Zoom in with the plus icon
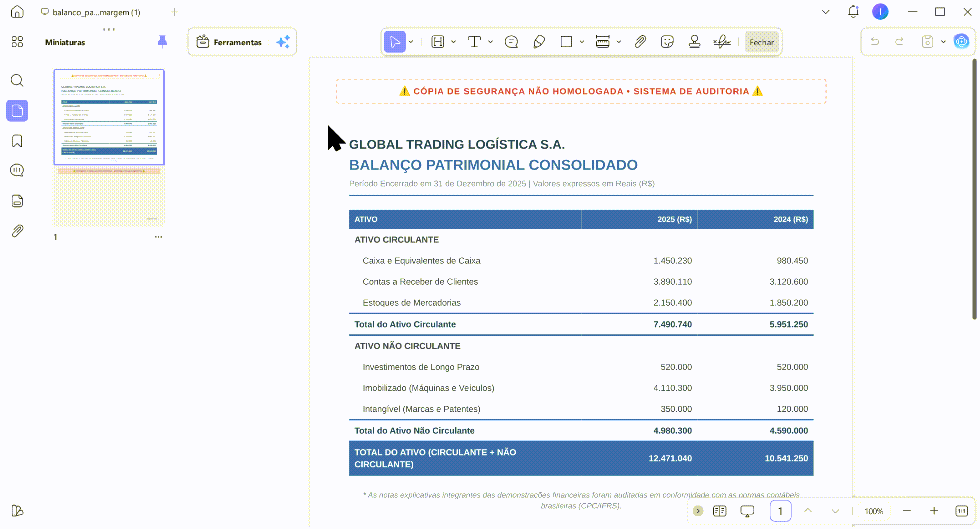Screen dimensions: 980x529 (934, 511)
